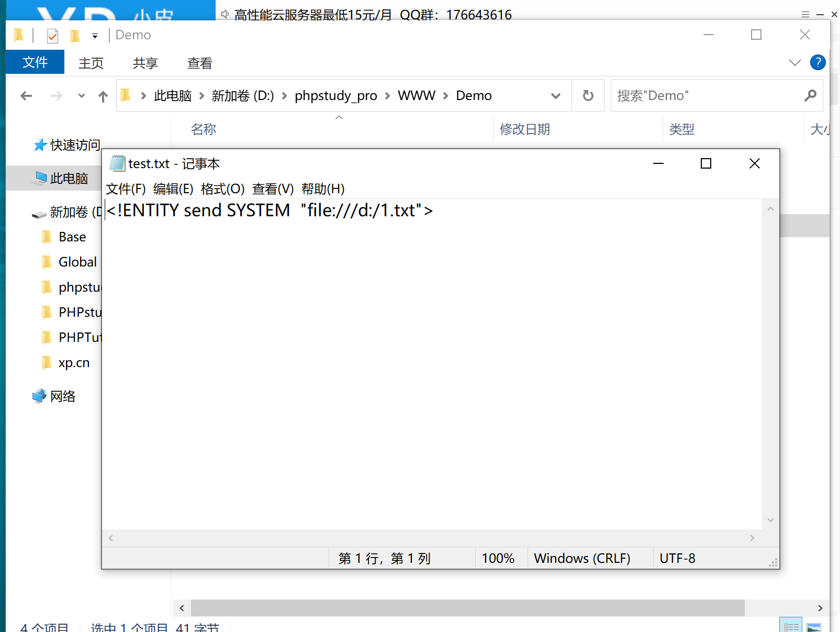Screen dimensions: 840x632
Task: Click the new folder icon in Quick Access Toolbar
Action: click(x=74, y=35)
